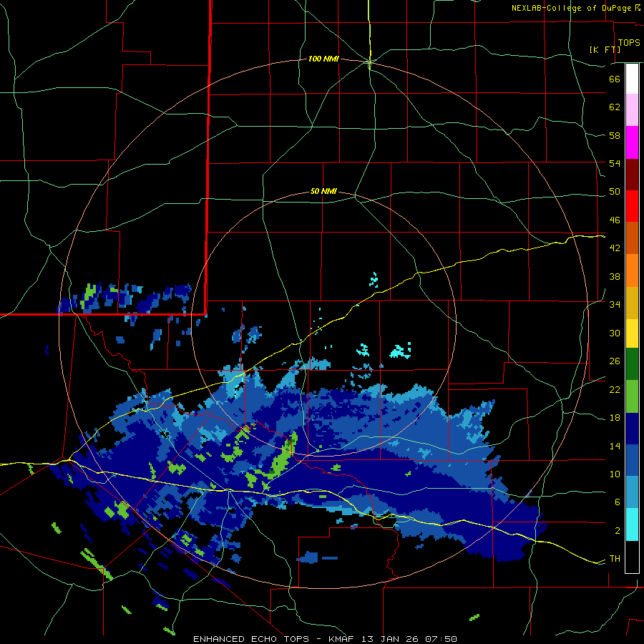Click the light green legend swatch

[x=632, y=396]
